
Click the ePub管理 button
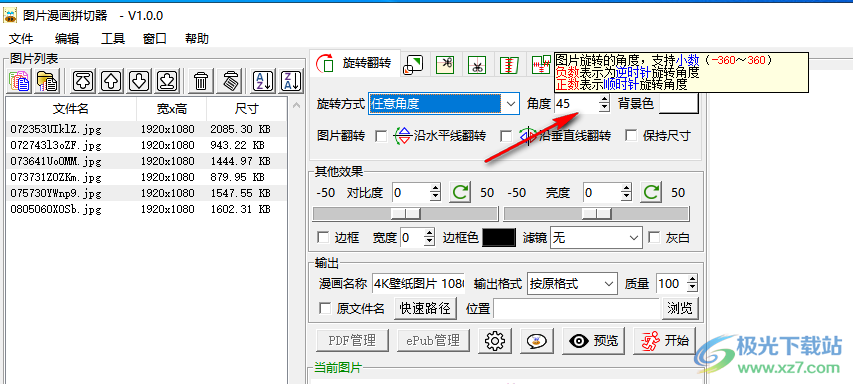(432, 340)
